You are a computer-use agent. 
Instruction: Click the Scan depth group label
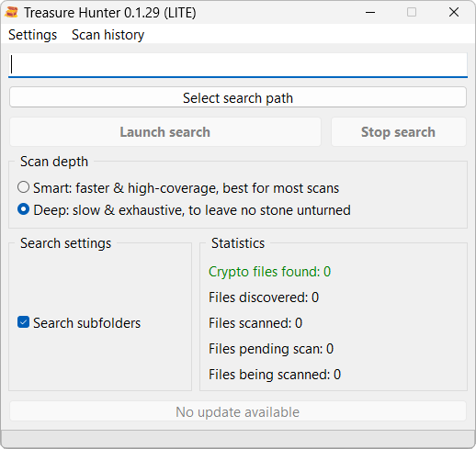click(x=54, y=162)
